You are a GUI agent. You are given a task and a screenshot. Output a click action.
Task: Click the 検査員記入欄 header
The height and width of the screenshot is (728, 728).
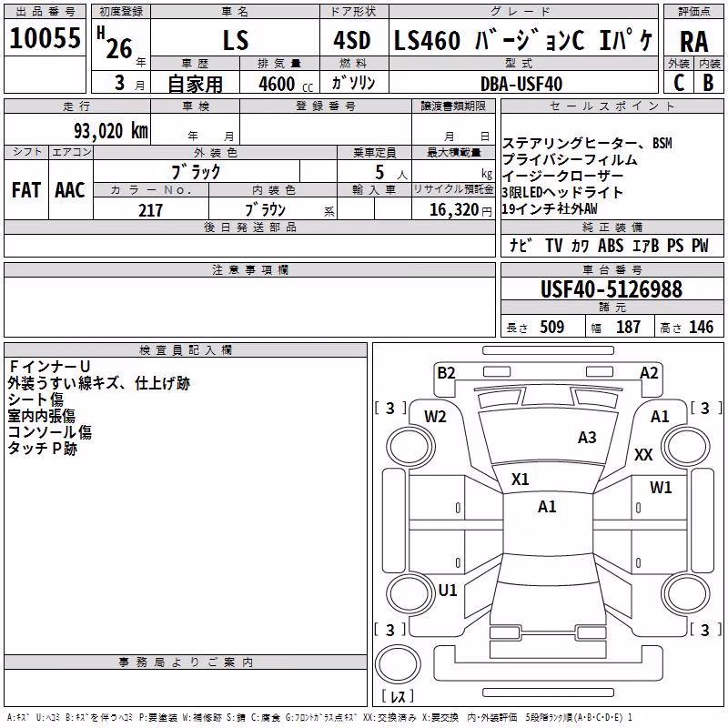(x=186, y=350)
